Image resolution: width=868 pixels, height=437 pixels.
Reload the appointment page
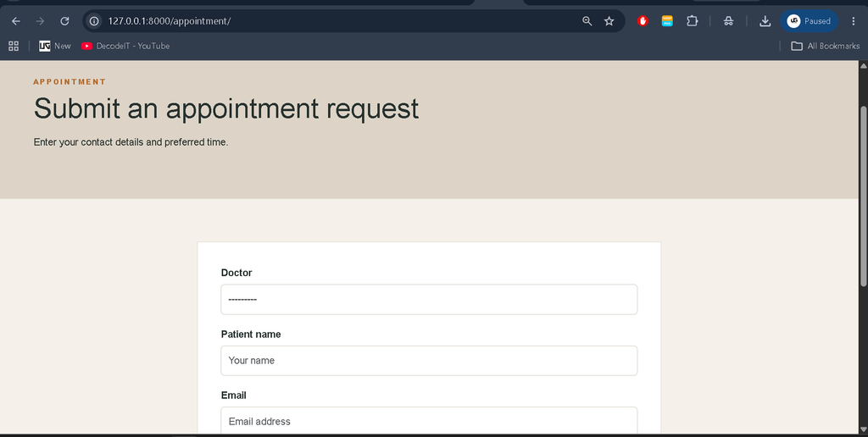tap(64, 21)
